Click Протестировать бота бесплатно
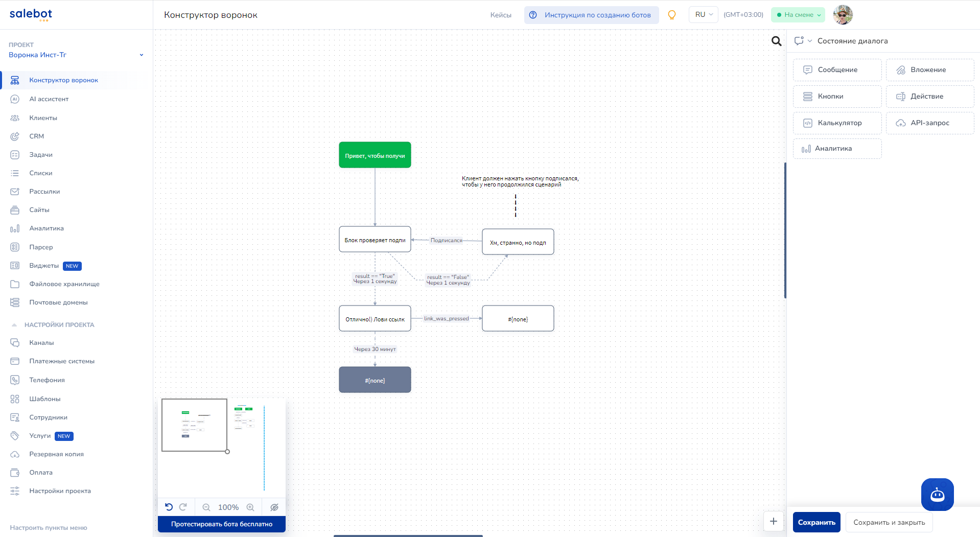Screen dimensions: 980x537 click(221, 524)
